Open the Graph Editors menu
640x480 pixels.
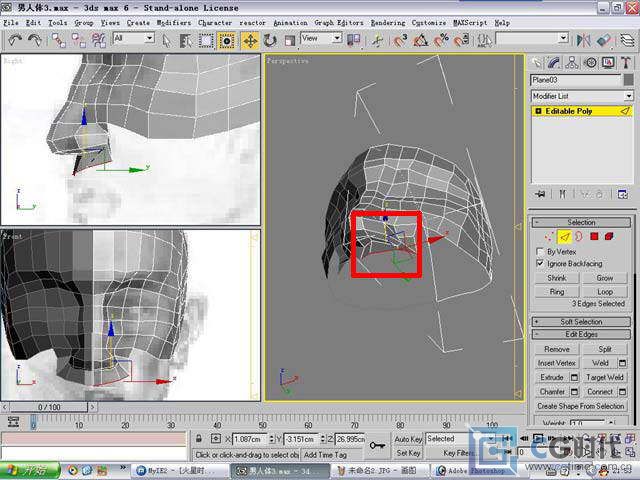(x=339, y=23)
